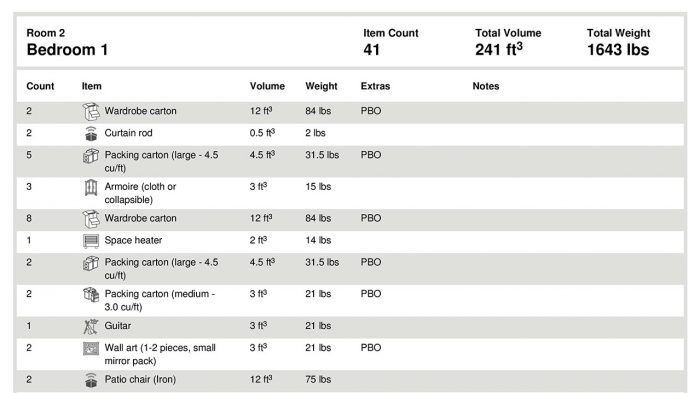Image resolution: width=700 pixels, height=393 pixels.
Task: Click the PBO tag on Guitar-adjacent Wall art row
Action: pyautogui.click(x=371, y=348)
